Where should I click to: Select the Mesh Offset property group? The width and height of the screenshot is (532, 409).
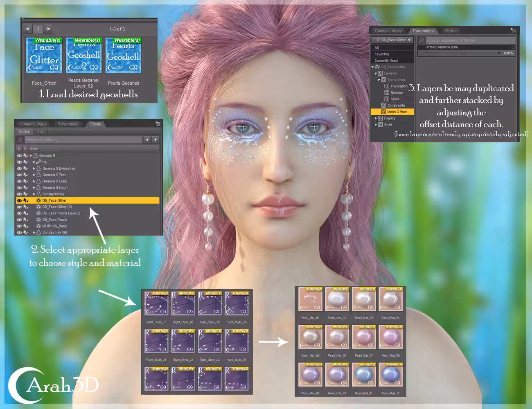(392, 112)
